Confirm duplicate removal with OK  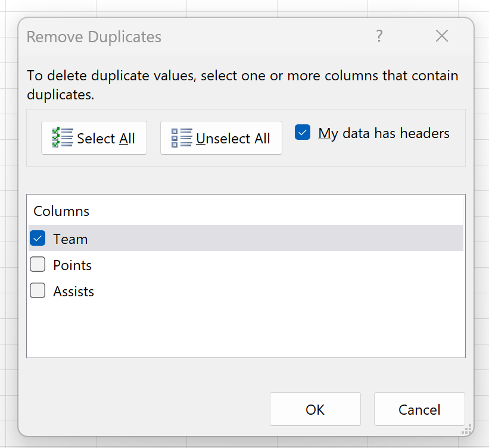click(x=315, y=409)
